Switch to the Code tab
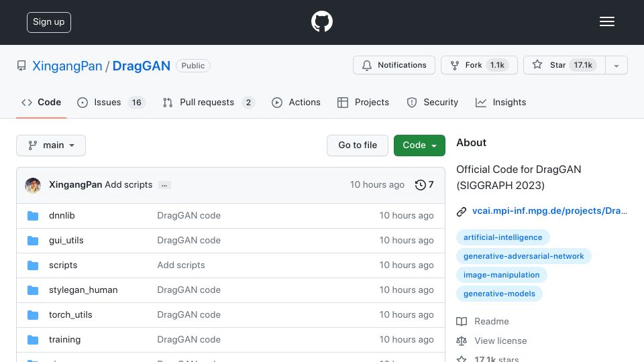Screen dimensions: 644x362 [x=41, y=102]
